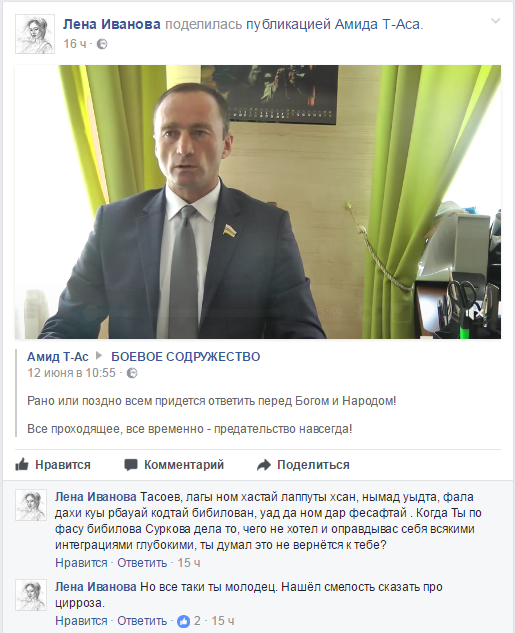Click the Поделиться share arrow icon
Screen dimensions: 515x633
pos(264,465)
